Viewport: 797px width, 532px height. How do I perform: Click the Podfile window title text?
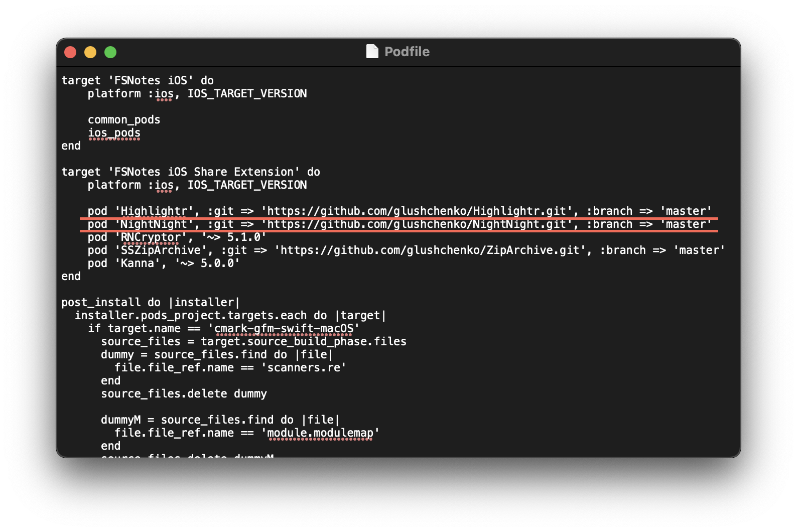(407, 52)
